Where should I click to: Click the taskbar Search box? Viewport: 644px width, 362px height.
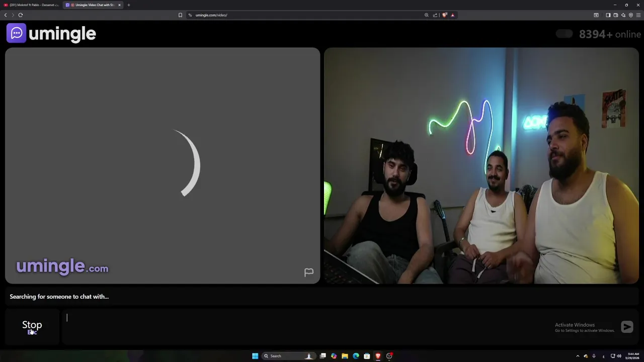click(x=289, y=356)
